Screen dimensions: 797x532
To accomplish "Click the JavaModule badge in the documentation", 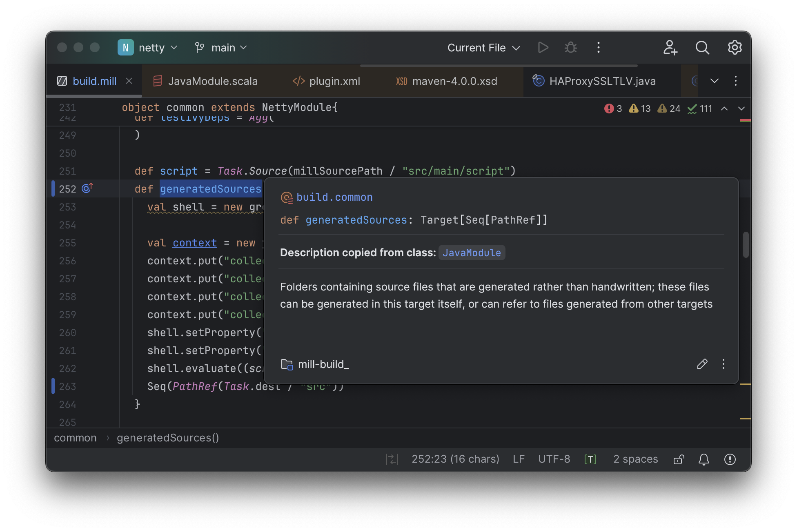I will pos(472,253).
